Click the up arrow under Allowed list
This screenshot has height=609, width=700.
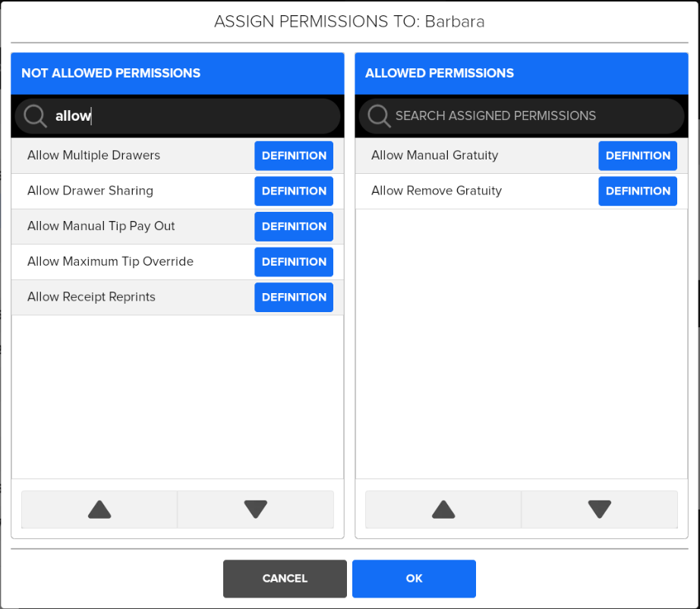coord(443,510)
